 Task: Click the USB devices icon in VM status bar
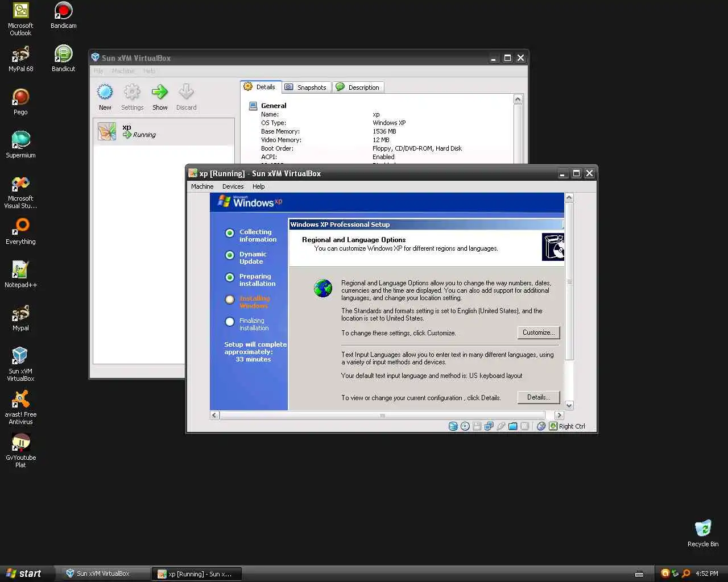[x=500, y=426]
